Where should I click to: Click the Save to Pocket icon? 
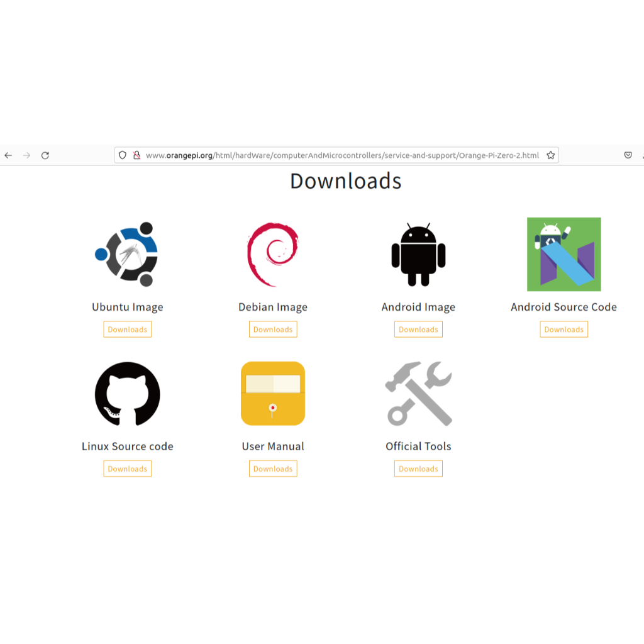[x=628, y=155]
